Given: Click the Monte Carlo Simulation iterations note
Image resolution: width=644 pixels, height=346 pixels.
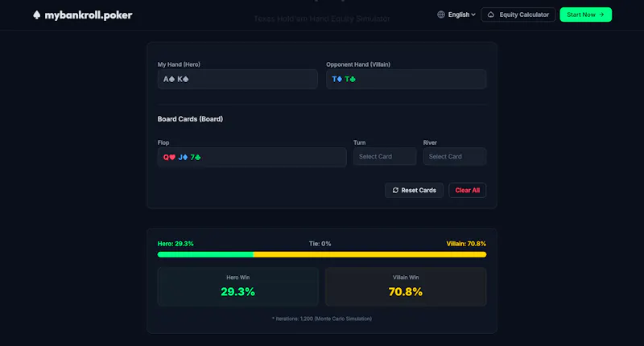Looking at the screenshot, I should pos(321,319).
